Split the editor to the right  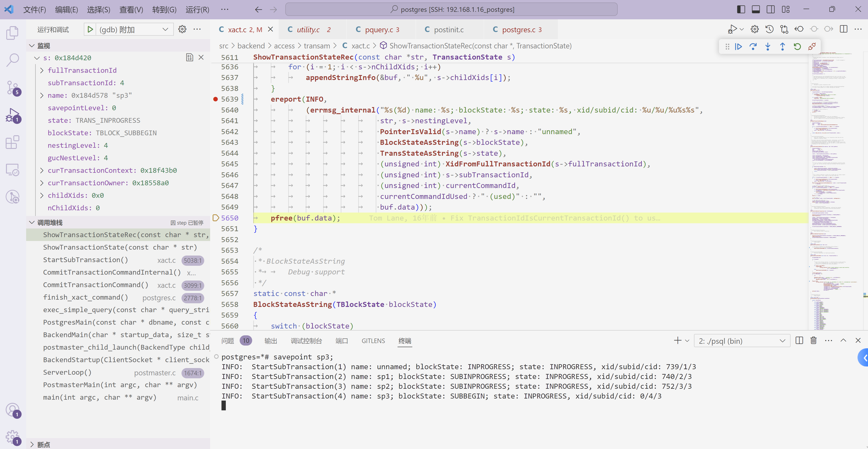pos(844,29)
